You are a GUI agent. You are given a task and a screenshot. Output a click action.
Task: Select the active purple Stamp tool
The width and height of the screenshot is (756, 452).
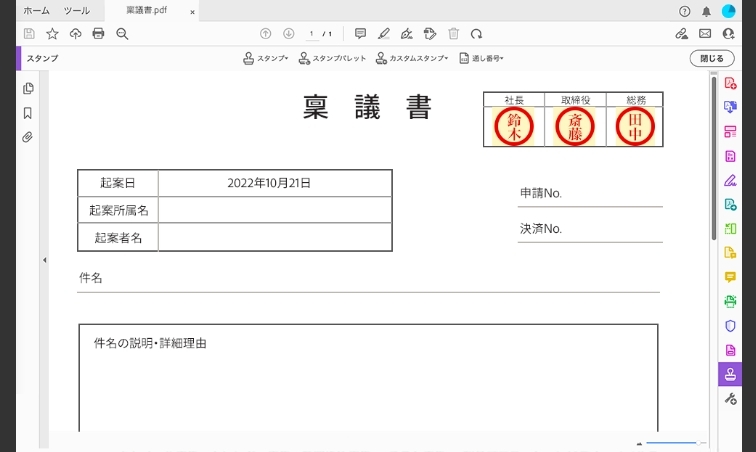point(730,374)
